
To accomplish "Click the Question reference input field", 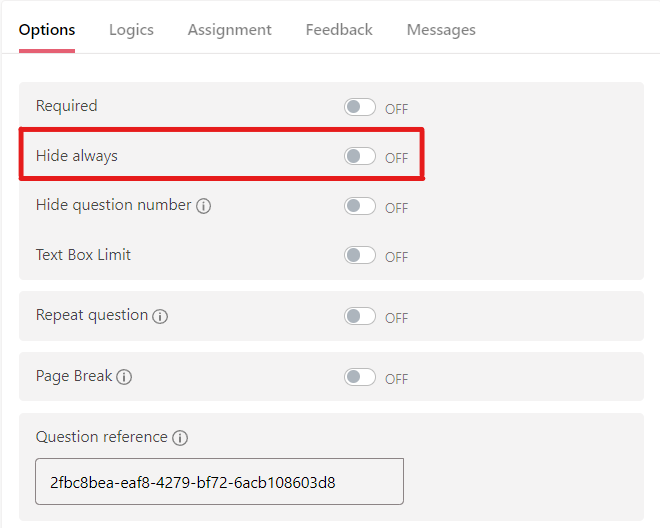I will click(219, 482).
